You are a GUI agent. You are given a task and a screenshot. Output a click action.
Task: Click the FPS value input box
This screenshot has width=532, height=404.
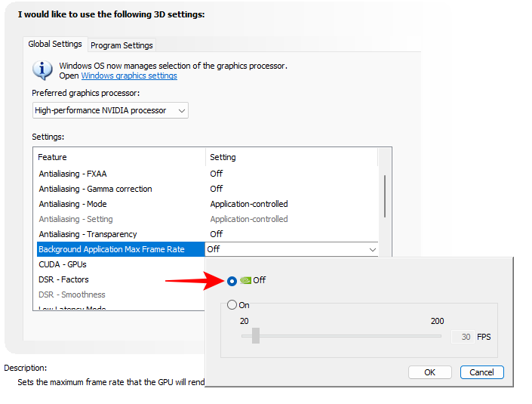coord(462,337)
